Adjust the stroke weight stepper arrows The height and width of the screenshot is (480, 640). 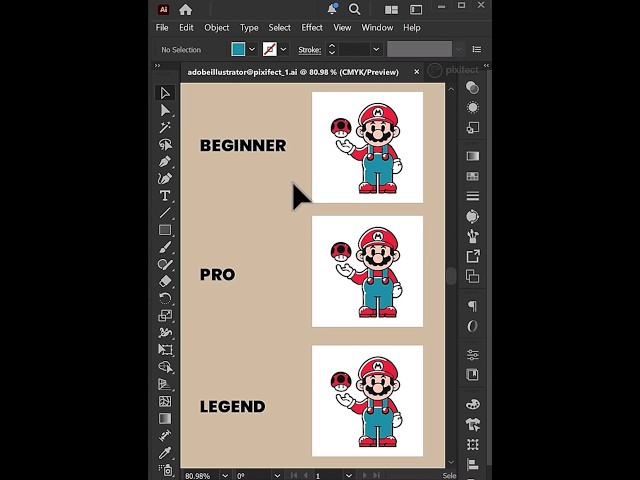point(332,49)
